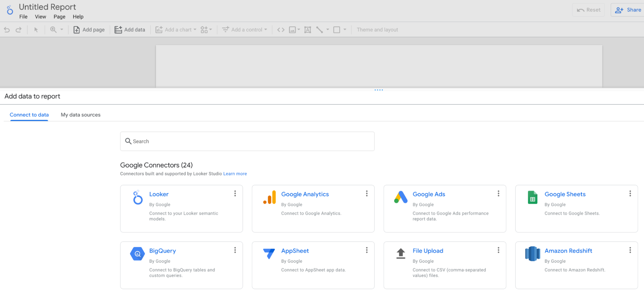Select the rectangle shape tool
The height and width of the screenshot is (295, 644).
pos(337,30)
